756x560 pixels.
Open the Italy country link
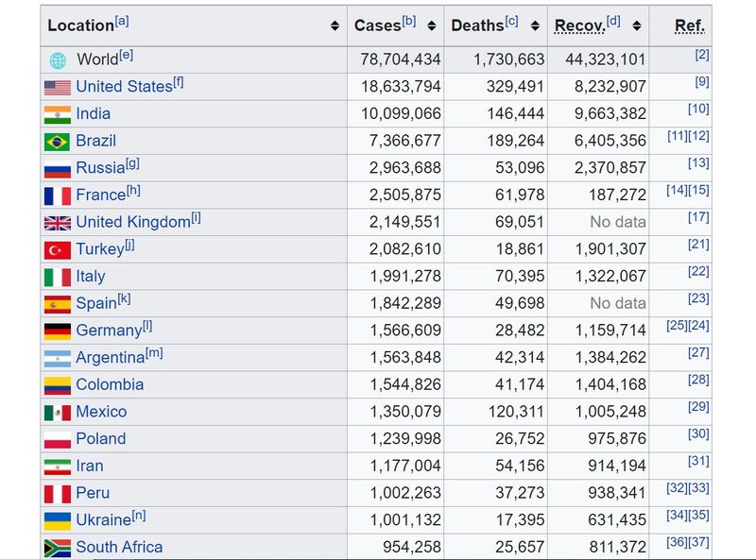pos(91,277)
